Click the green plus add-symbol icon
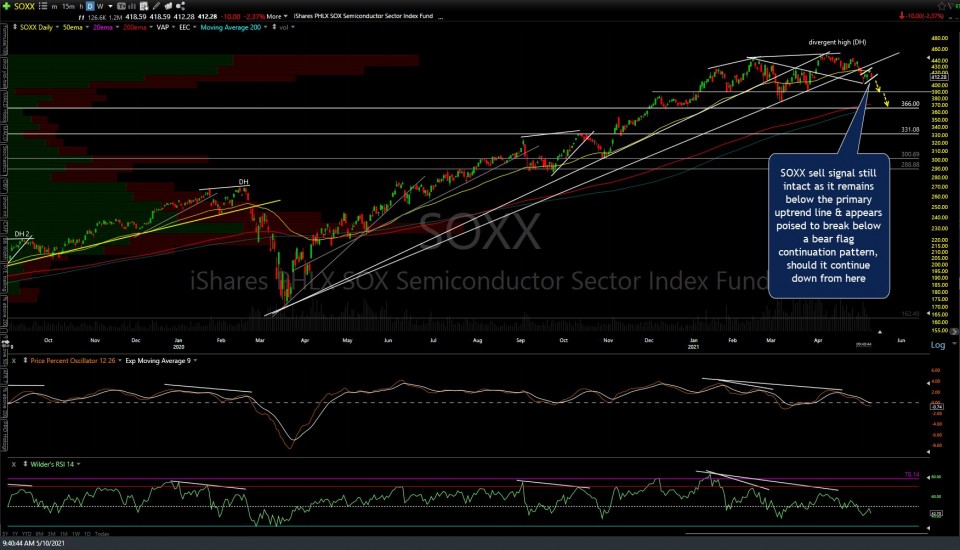The height and width of the screenshot is (550, 960). [x=6, y=6]
